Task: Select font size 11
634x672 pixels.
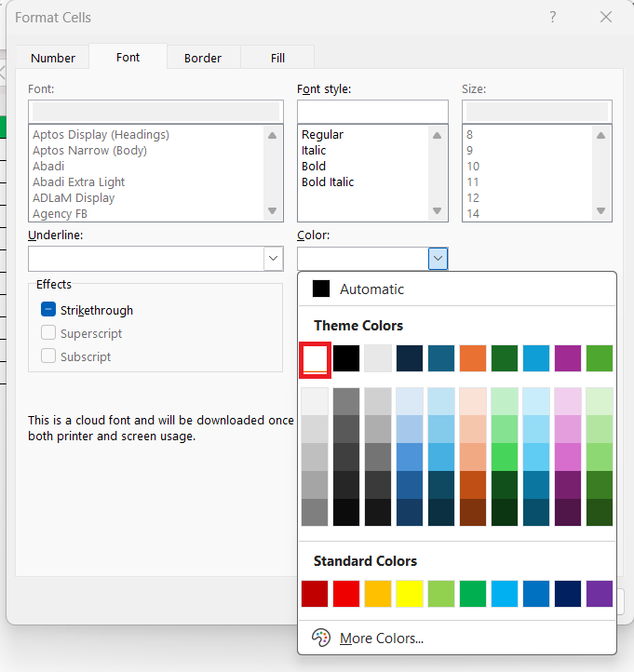Action: coord(473,182)
